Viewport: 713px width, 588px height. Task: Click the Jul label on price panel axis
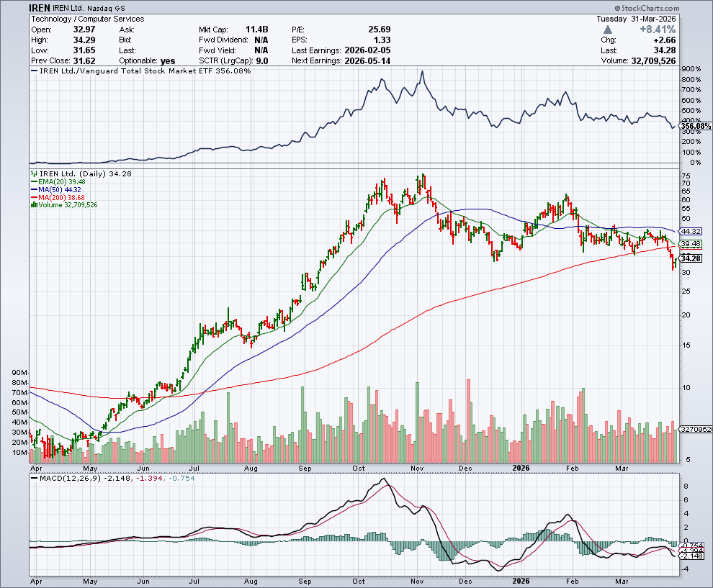point(194,468)
